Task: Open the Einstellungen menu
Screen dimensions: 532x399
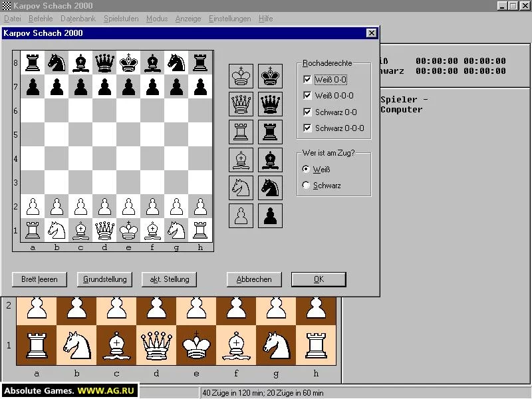Action: coord(229,19)
